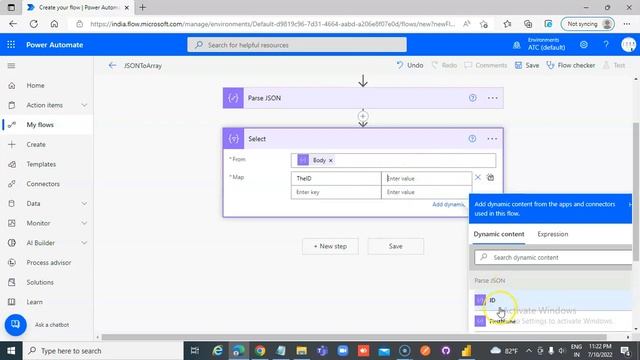
Task: Open the Ask a chatbot button
Action: click(16, 324)
